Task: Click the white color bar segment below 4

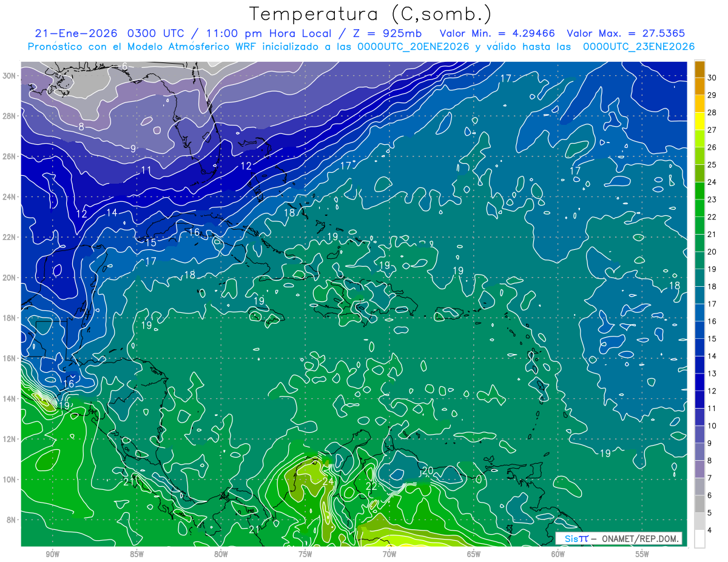Action: tap(699, 539)
